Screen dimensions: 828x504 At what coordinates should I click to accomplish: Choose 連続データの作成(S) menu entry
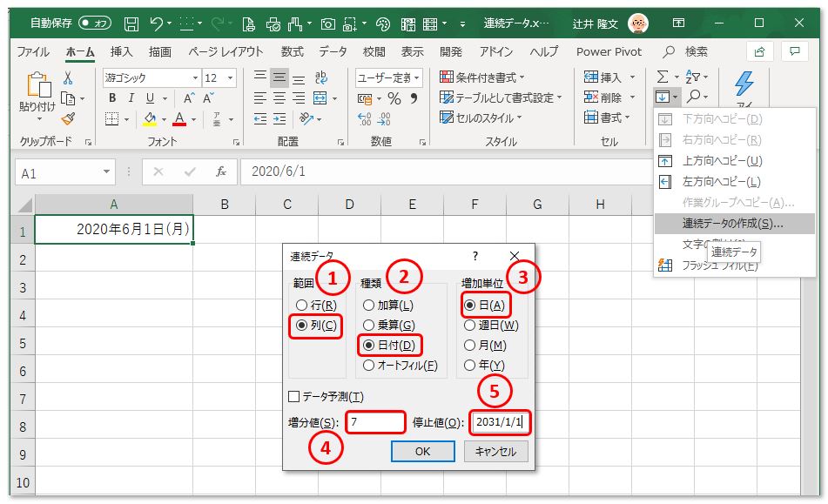tap(735, 224)
